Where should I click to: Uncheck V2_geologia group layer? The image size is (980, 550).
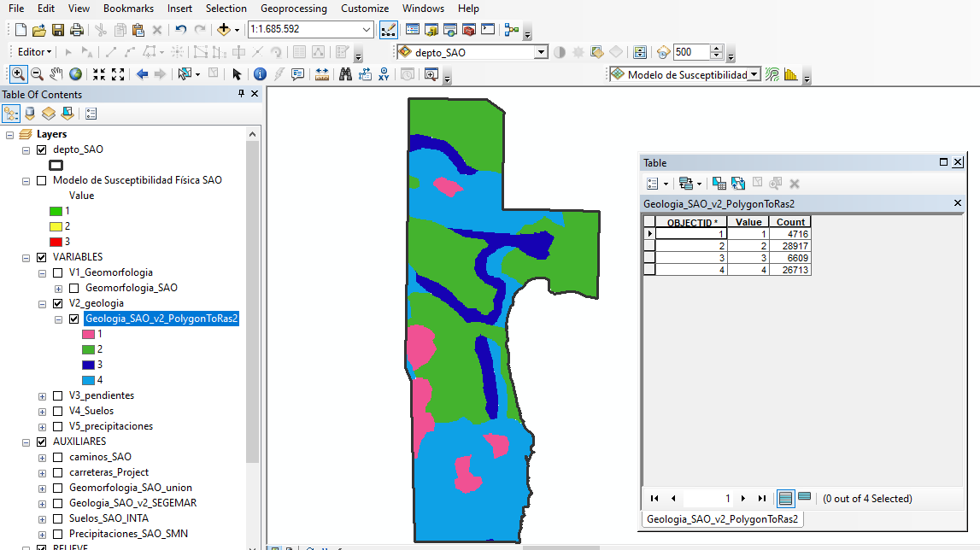(x=58, y=304)
